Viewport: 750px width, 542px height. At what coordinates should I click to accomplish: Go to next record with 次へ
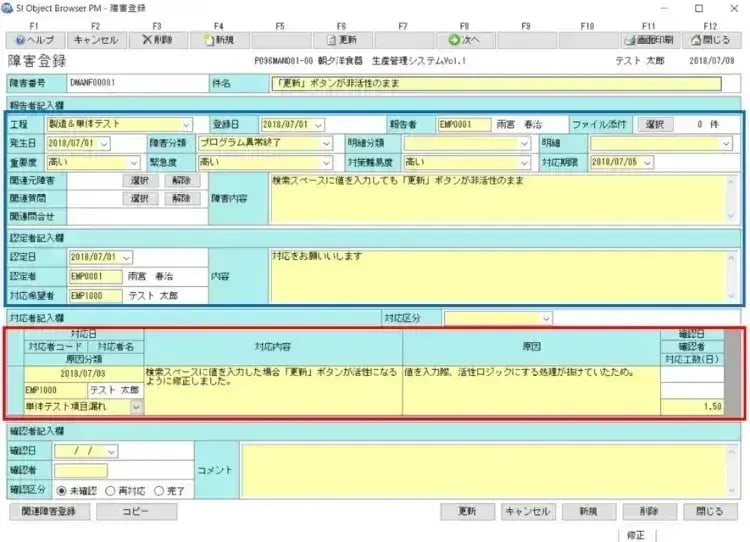[x=464, y=40]
